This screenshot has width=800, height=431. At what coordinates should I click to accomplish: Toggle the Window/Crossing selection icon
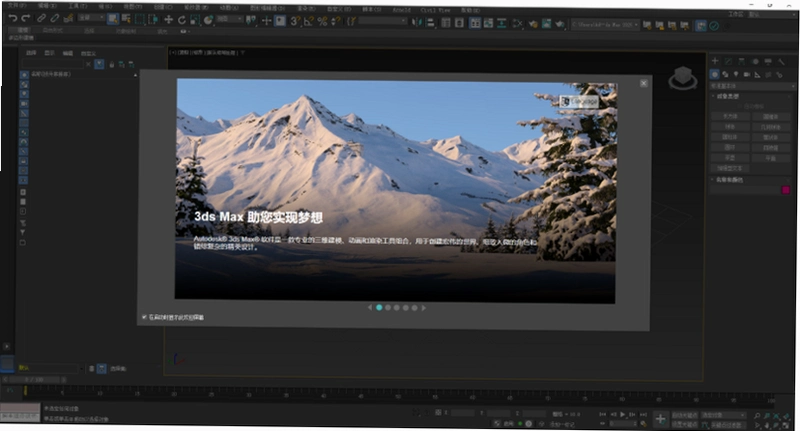(x=153, y=20)
